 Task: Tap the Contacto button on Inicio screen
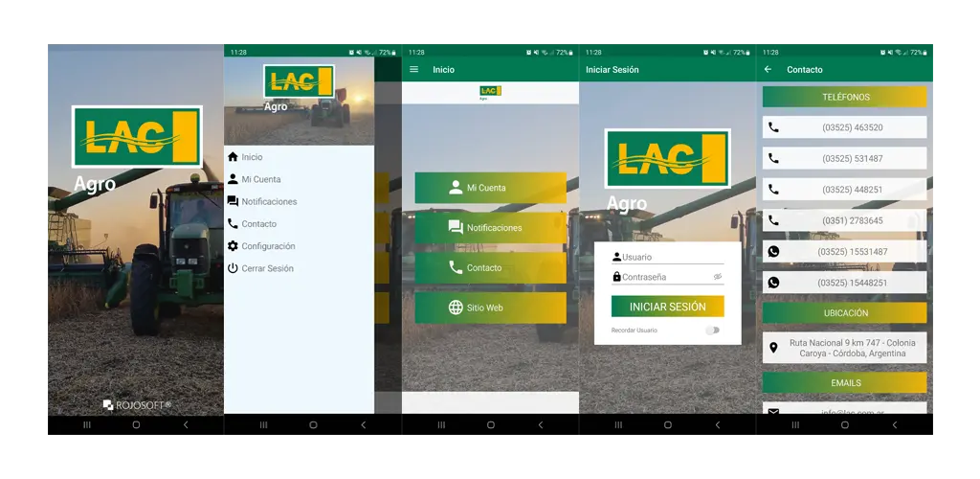[491, 267]
